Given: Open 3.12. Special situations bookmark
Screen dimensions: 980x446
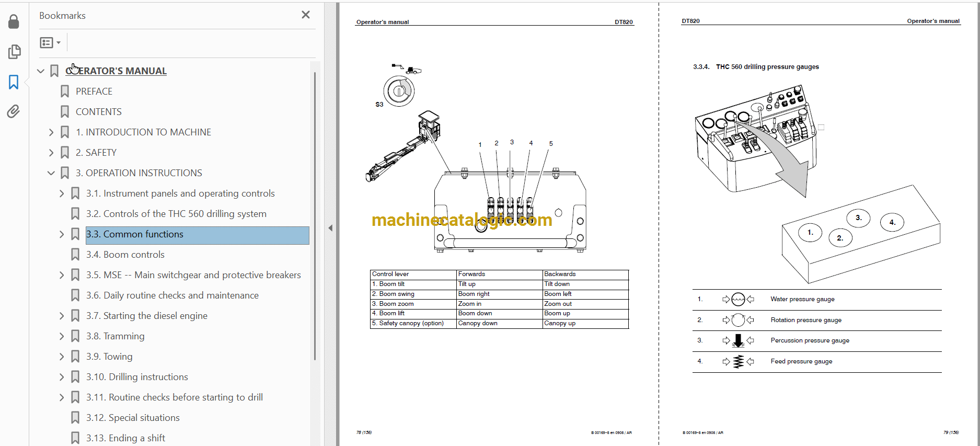Looking at the screenshot, I should pyautogui.click(x=133, y=418).
